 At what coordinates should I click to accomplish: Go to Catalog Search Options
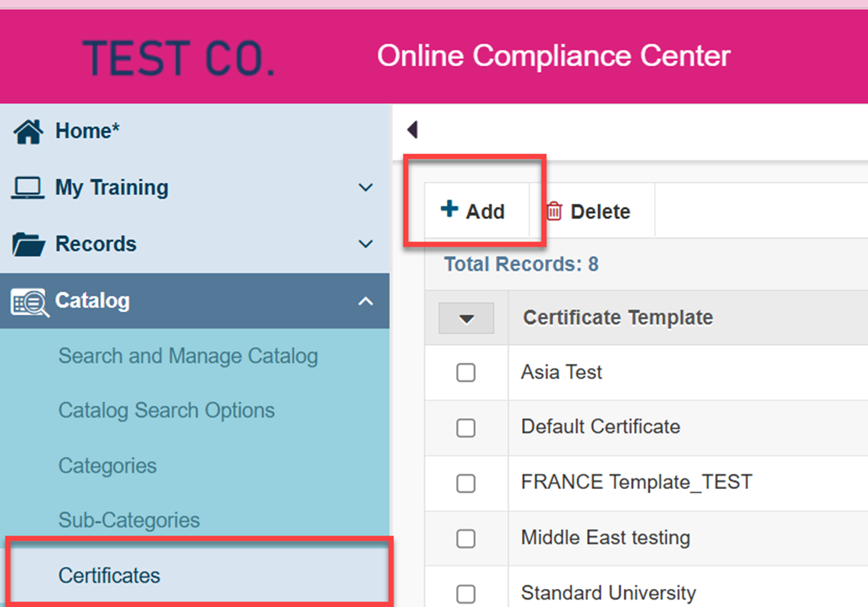(x=166, y=410)
